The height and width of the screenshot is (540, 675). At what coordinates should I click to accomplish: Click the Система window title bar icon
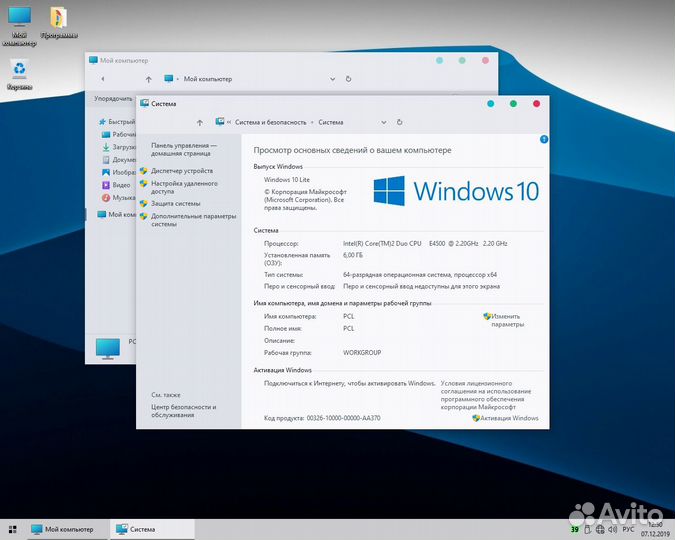click(144, 103)
